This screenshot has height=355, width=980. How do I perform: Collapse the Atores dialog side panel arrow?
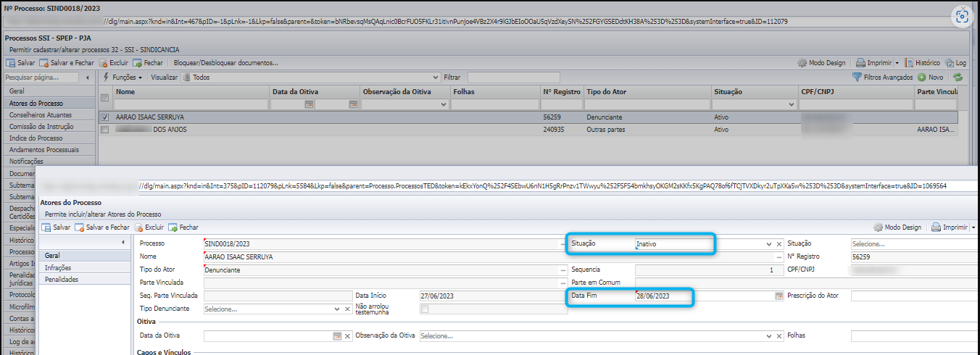[x=122, y=242]
